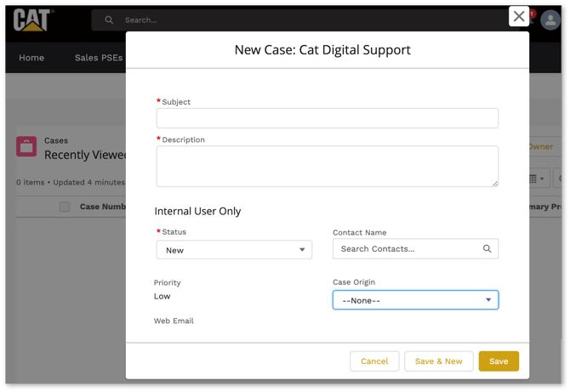Click the Save & New button

point(438,361)
